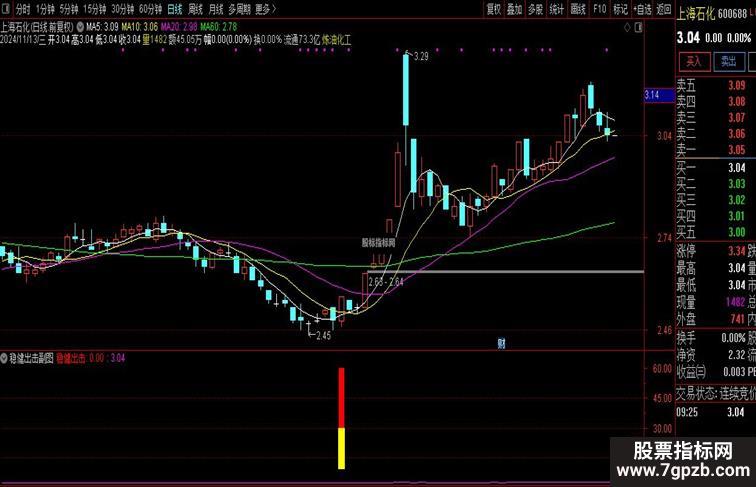Select the 卖四 price 3.08
This screenshot has width=756, height=487.
(736, 102)
